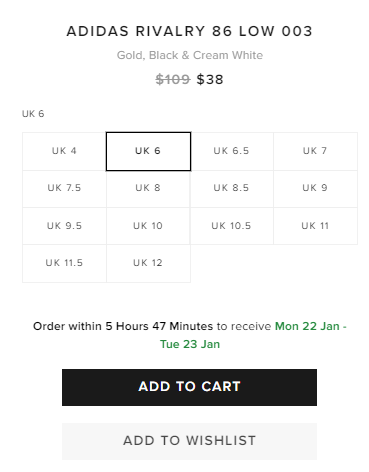Screen dimensions: 369x472
Task: Choose size UK 9
Action: (315, 189)
